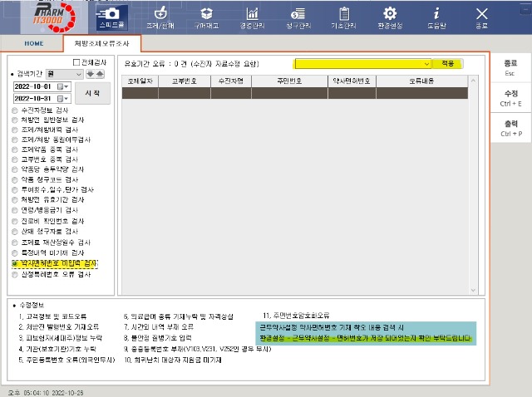Open the 스피드콜 camera icon menu
532x397 pixels.
click(x=111, y=17)
